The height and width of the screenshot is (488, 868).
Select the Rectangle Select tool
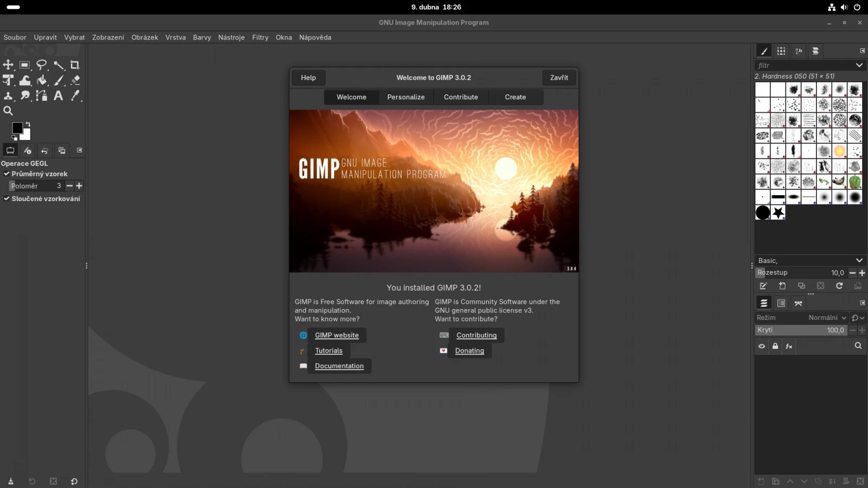tap(24, 65)
